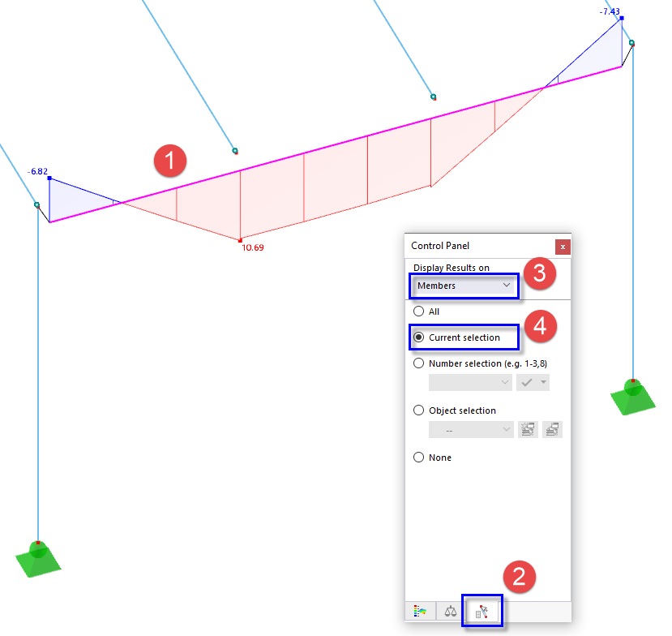672x636 pixels.
Task: Select the Number selection radio button
Action: pos(419,363)
